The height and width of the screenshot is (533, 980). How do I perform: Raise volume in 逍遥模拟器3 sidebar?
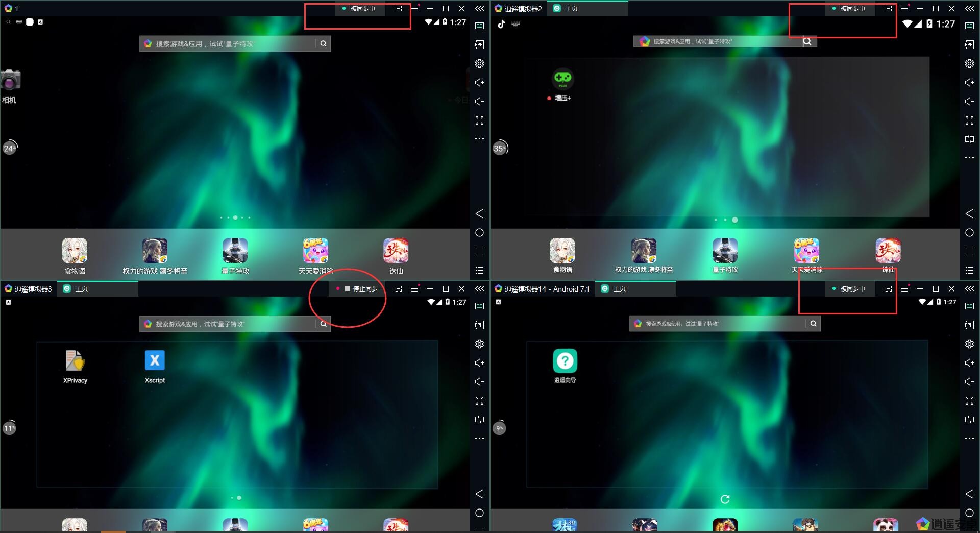[479, 363]
